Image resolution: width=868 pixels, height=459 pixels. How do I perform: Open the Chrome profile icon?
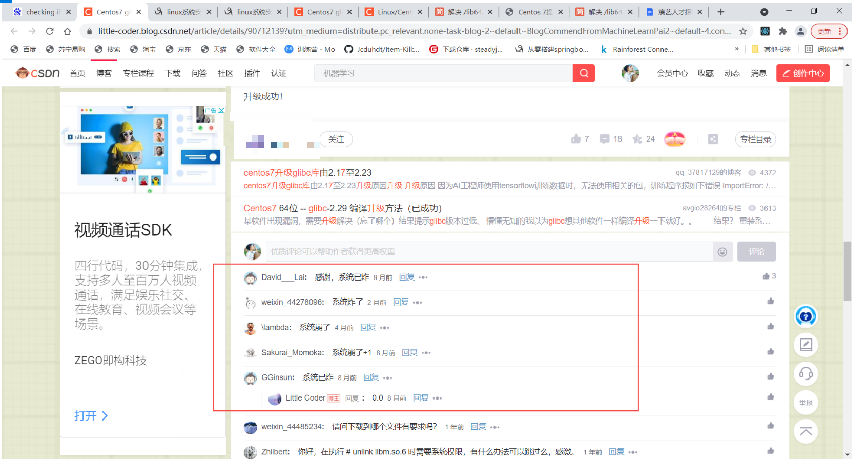800,31
